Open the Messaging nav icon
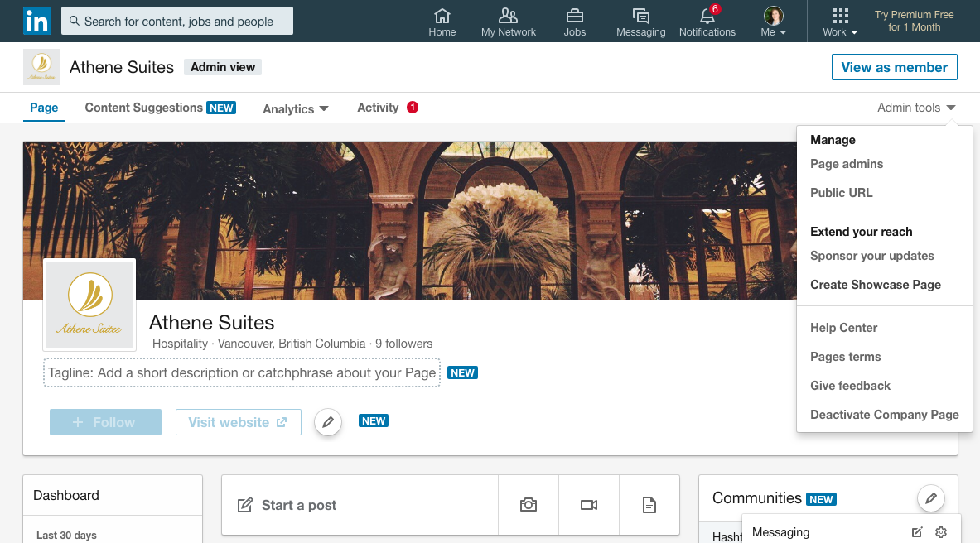 pyautogui.click(x=640, y=22)
